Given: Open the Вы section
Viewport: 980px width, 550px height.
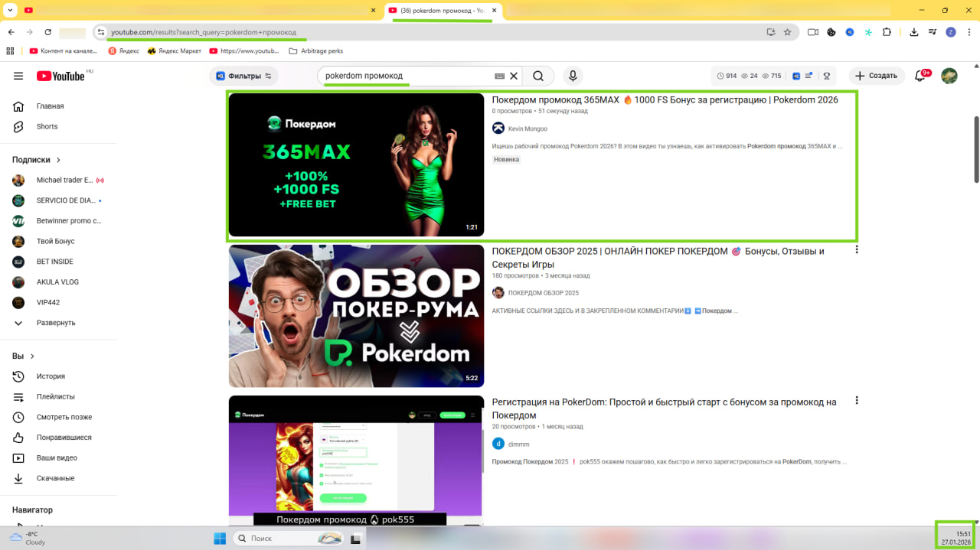Looking at the screenshot, I should 24,356.
